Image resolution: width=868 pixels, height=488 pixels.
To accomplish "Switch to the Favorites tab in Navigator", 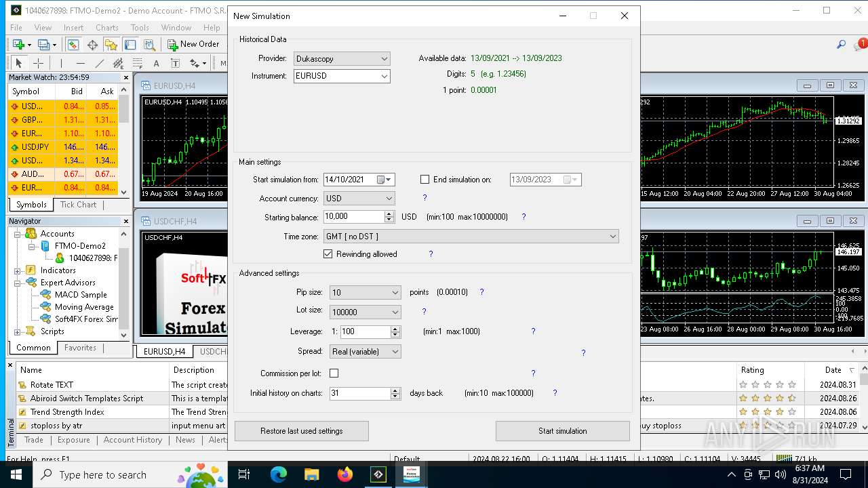I will tap(80, 348).
